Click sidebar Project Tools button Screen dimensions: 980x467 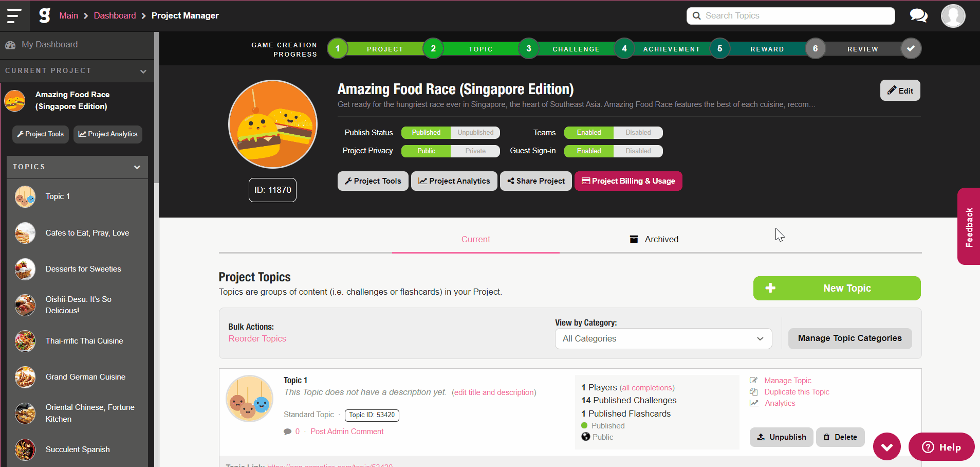coord(41,134)
